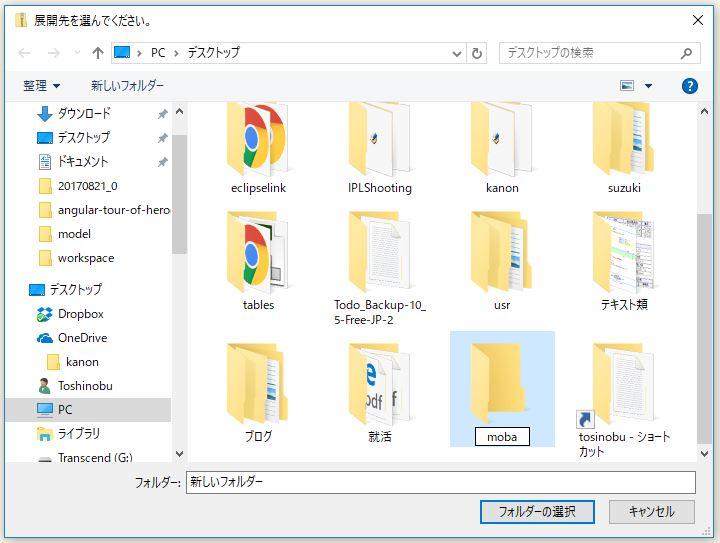Select model folder in sidebar
Viewport: 720px width, 543px height.
(74, 234)
